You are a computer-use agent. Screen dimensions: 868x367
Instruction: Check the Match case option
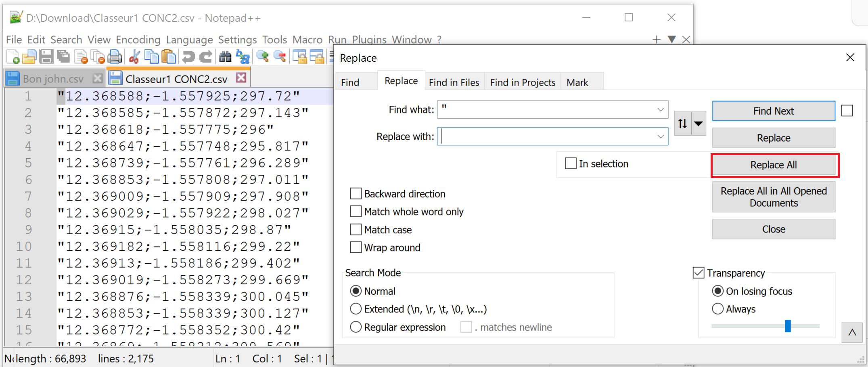click(356, 230)
